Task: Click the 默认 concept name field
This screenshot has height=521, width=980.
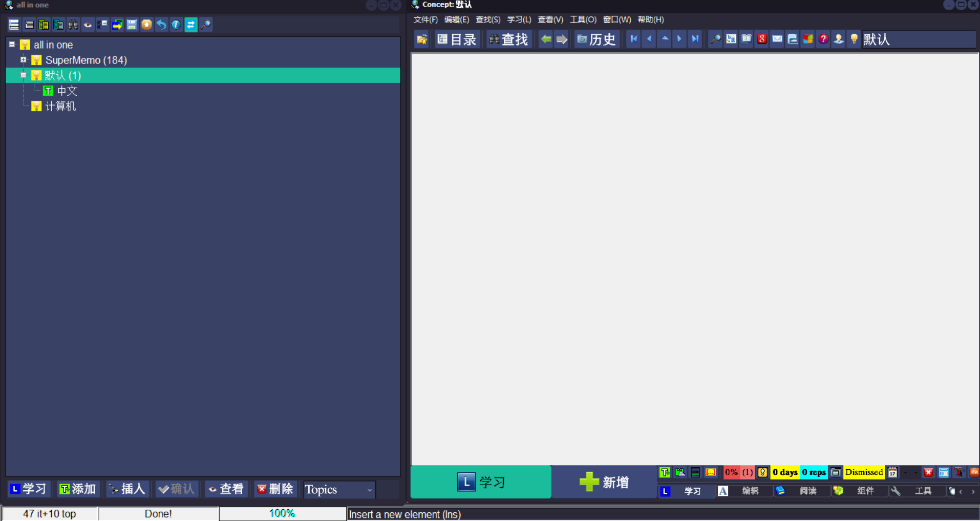Action: pos(919,39)
